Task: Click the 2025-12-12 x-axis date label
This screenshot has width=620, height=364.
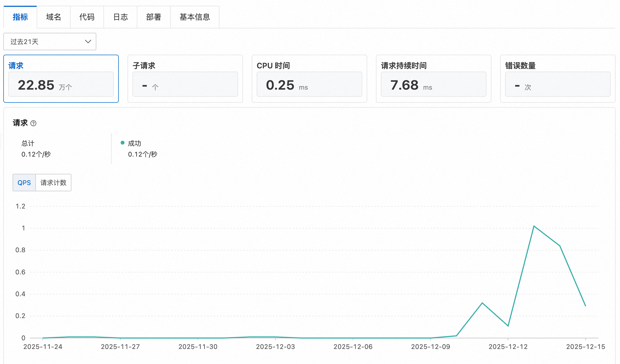Action: (508, 347)
